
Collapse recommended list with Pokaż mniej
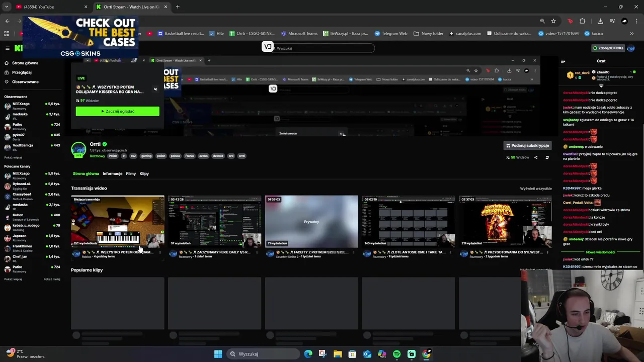[52, 279]
